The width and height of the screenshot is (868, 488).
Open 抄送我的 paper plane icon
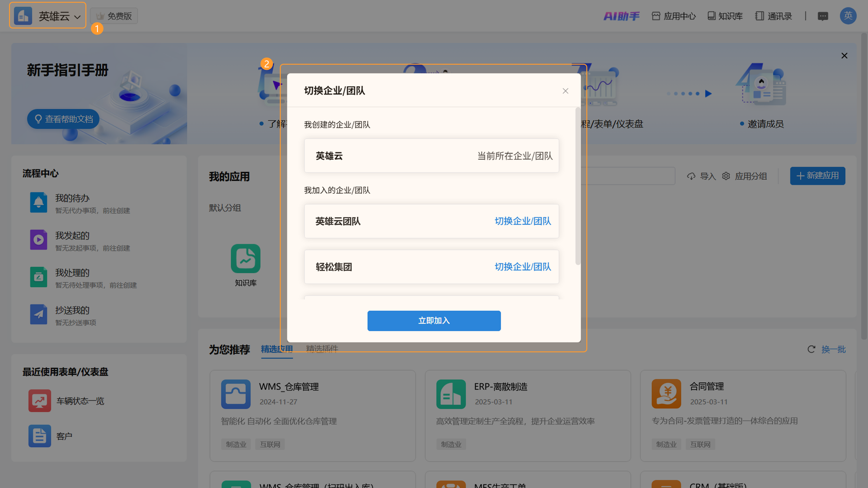pos(38,314)
